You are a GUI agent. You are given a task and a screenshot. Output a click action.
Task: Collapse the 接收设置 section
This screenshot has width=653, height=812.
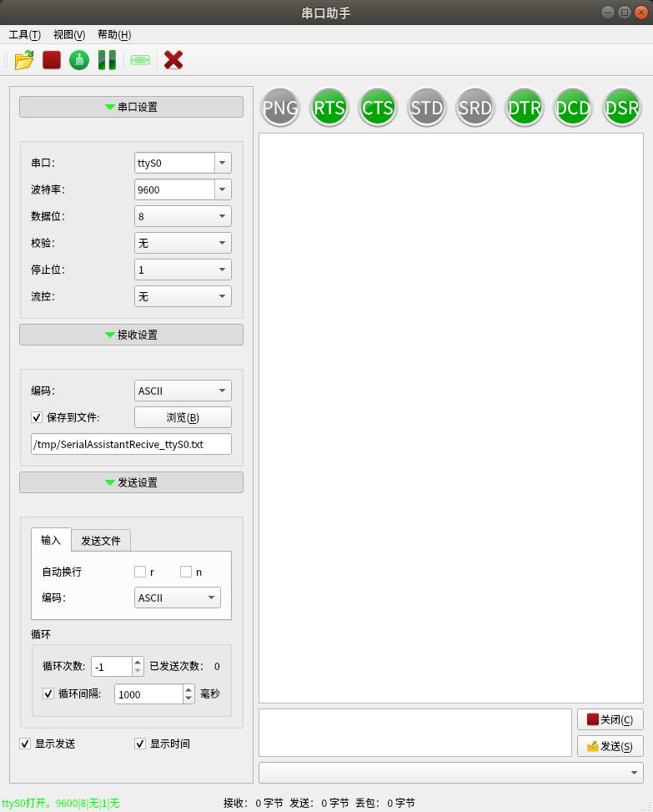(x=131, y=335)
